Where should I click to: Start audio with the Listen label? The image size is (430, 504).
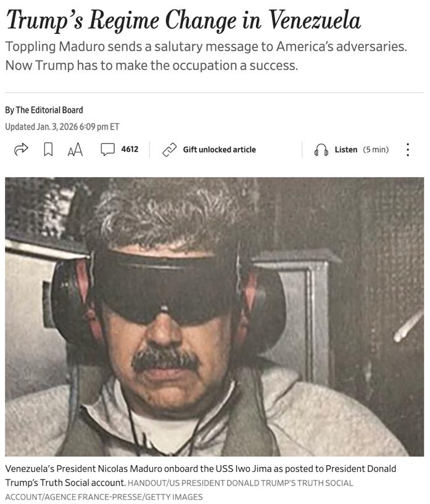[x=346, y=150]
